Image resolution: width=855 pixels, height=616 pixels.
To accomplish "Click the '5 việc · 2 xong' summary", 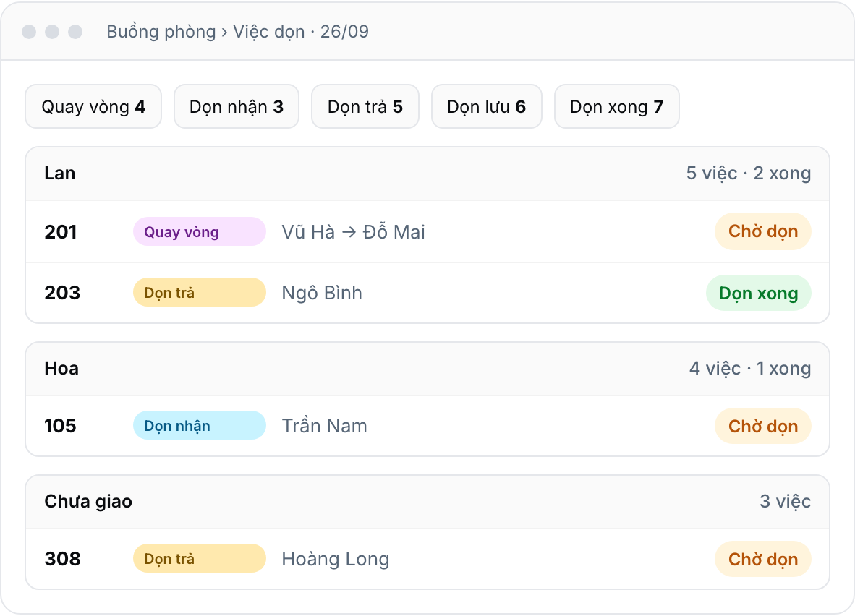I will pos(748,174).
